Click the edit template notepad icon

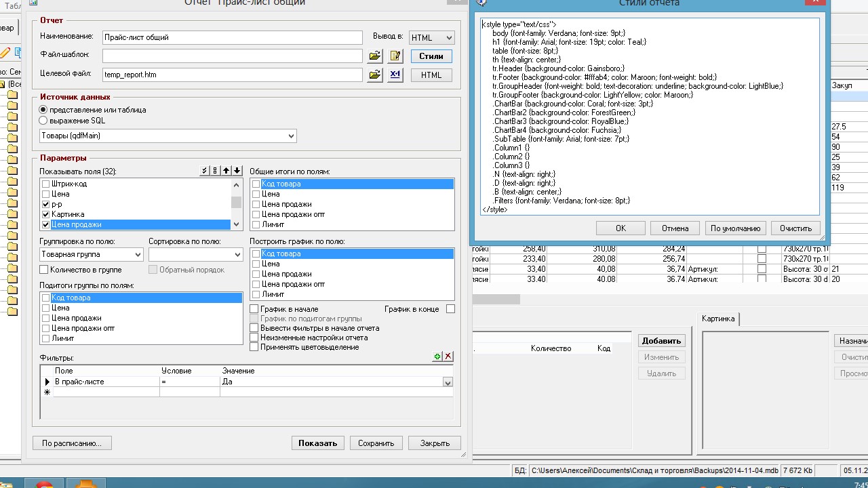395,56
